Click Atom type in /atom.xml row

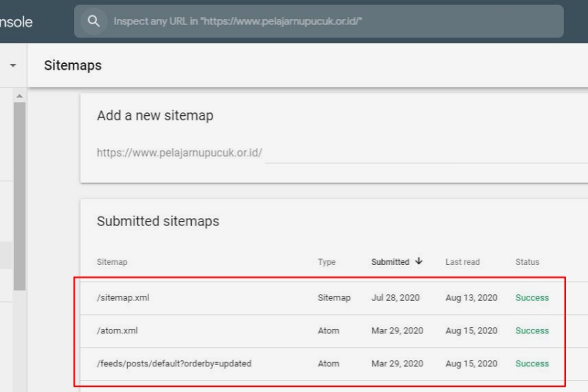pyautogui.click(x=329, y=331)
